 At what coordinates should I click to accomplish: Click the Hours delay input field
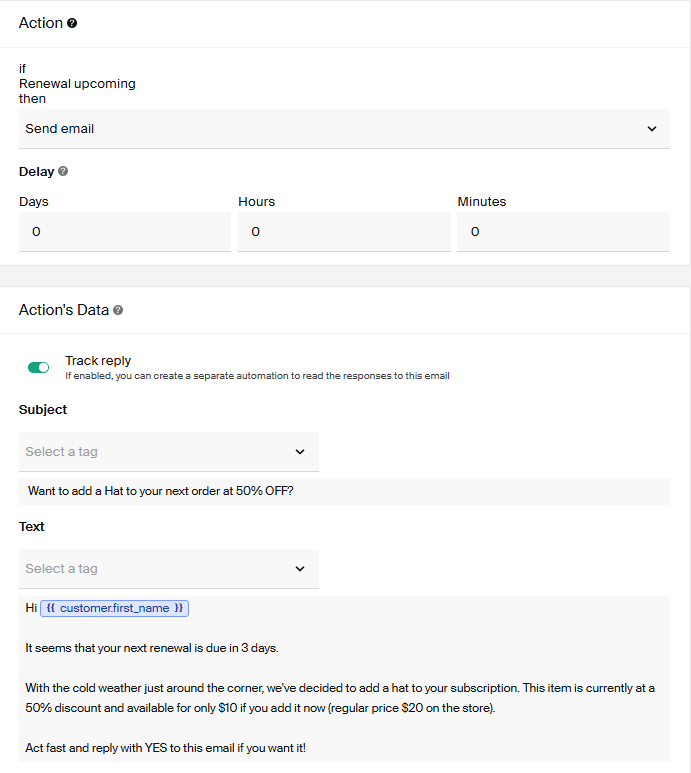(344, 232)
